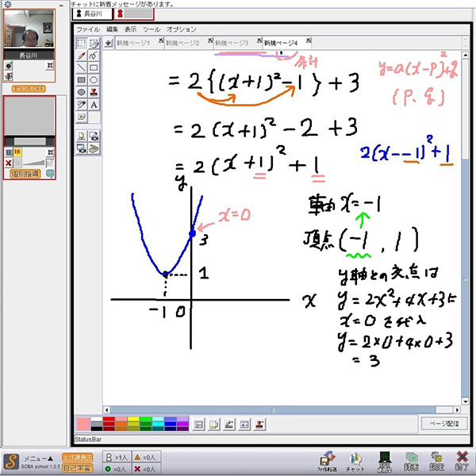Select the eraser tool

click(94, 43)
